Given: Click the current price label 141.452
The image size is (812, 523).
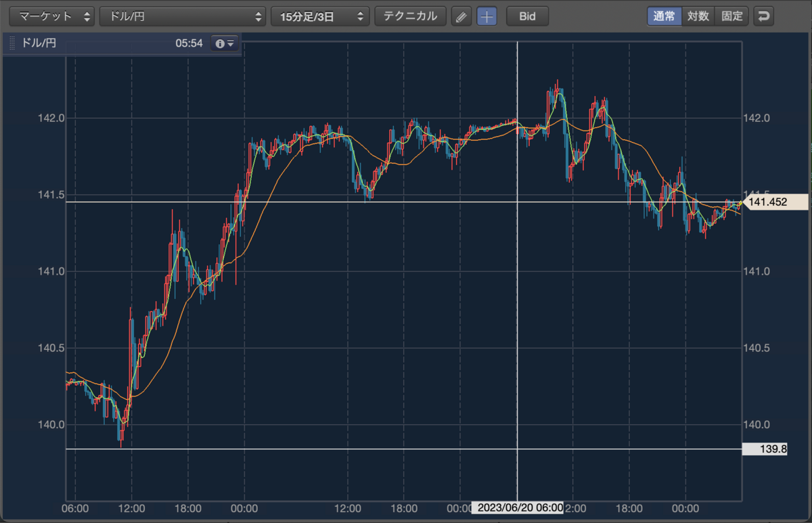Looking at the screenshot, I should tap(775, 202).
